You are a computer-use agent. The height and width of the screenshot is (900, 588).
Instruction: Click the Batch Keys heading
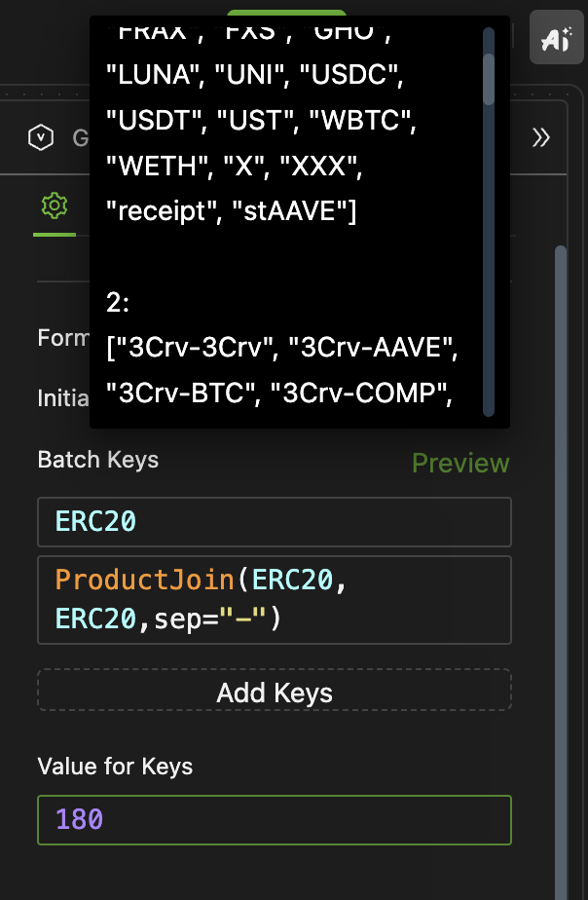[x=97, y=460]
